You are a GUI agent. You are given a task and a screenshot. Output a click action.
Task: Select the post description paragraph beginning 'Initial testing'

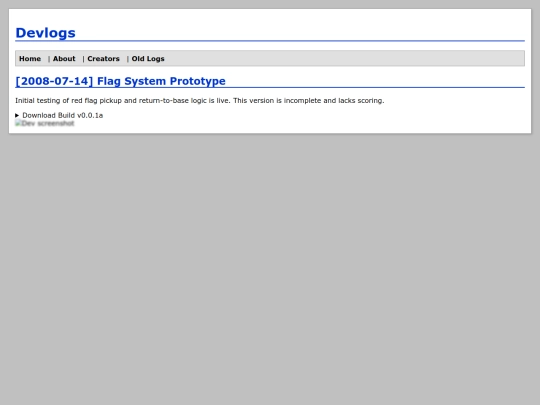200,101
